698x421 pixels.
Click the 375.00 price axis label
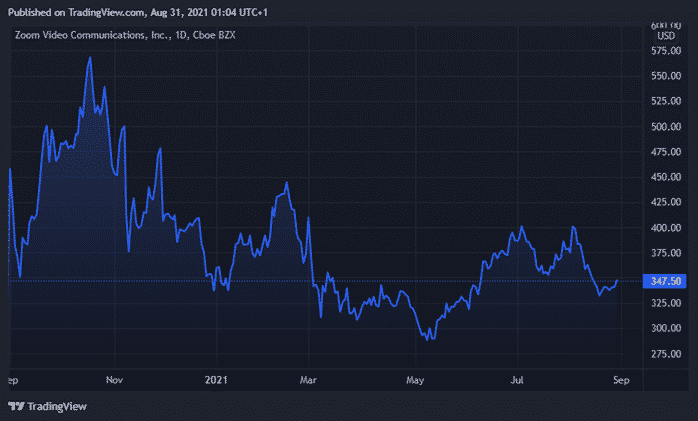[666, 253]
